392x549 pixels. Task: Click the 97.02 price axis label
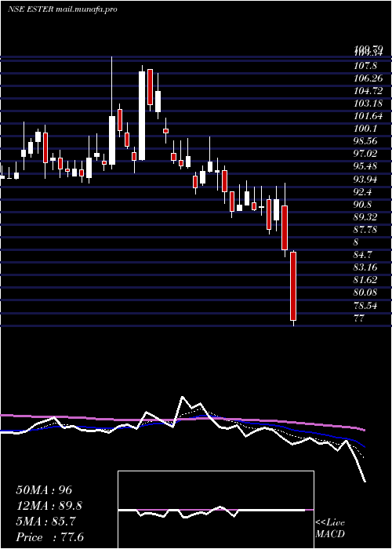tap(365, 154)
